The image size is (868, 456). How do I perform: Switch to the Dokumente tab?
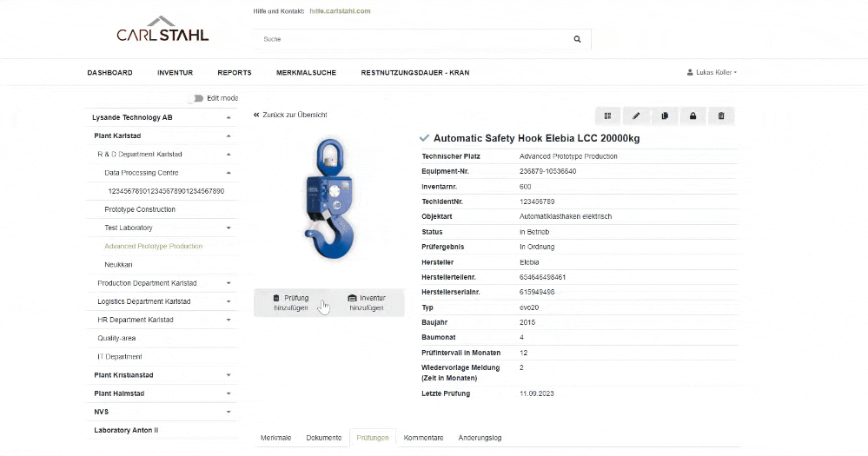[x=323, y=438]
